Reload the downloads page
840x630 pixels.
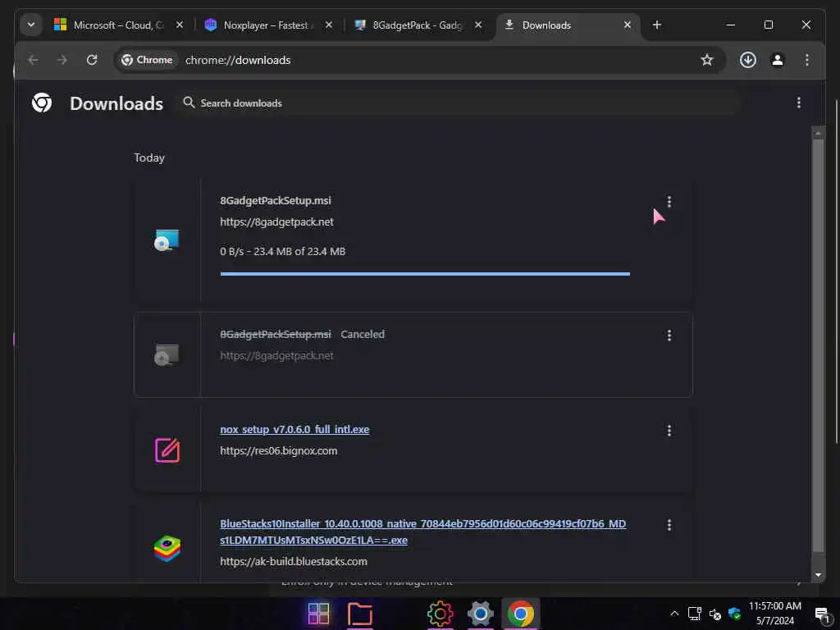pos(92,60)
